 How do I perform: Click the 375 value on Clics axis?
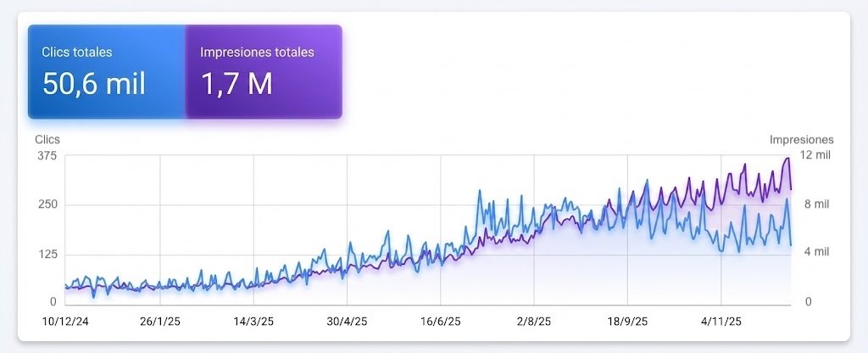pos(47,154)
